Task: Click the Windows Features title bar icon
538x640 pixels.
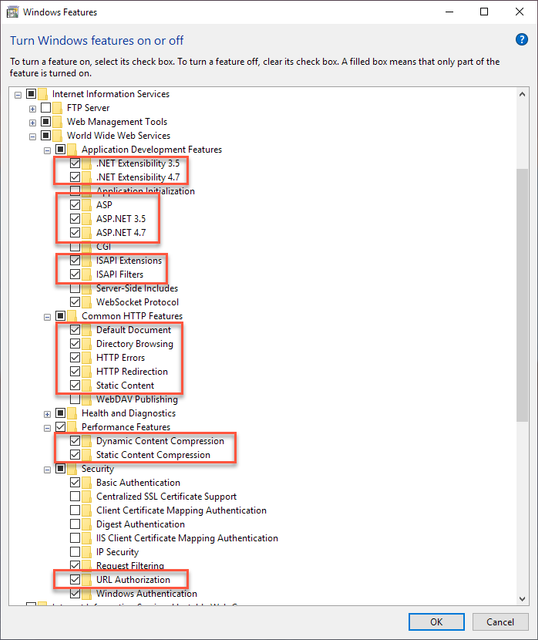Action: pos(12,12)
